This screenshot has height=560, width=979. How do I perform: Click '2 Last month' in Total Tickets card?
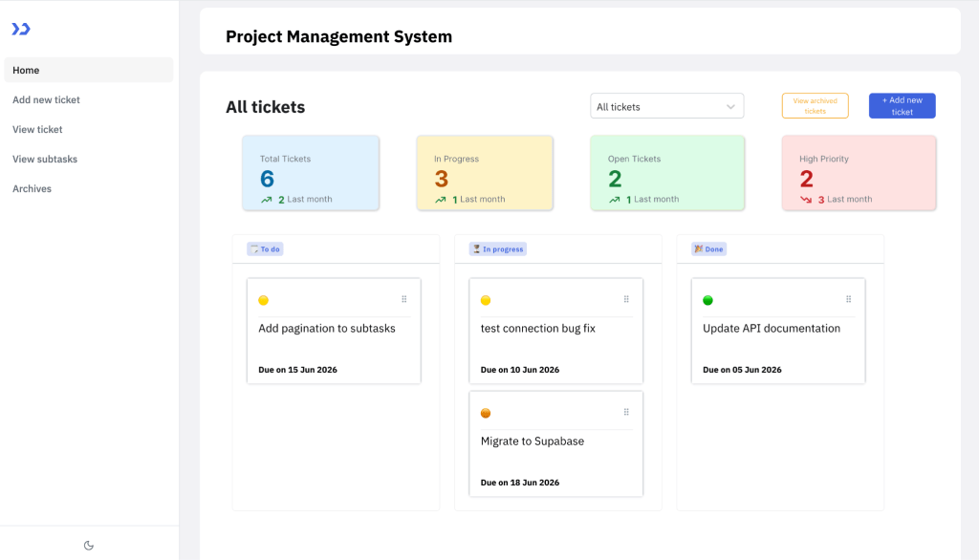tap(305, 199)
